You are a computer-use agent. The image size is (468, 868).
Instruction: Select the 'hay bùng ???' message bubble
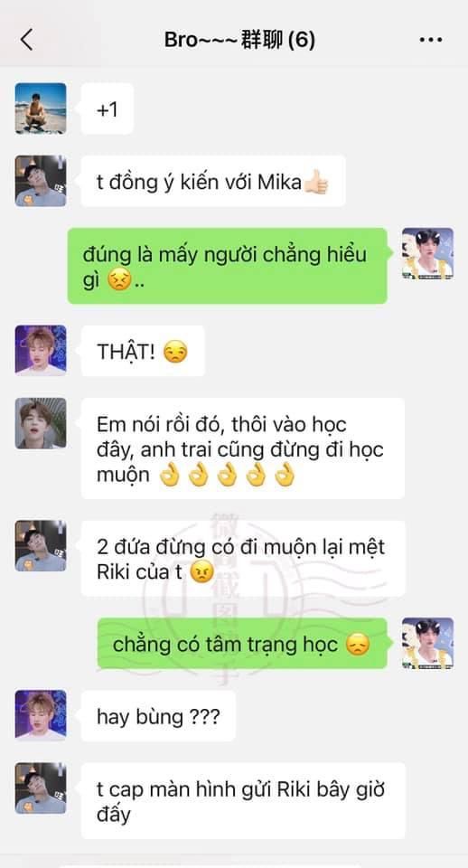click(x=158, y=716)
